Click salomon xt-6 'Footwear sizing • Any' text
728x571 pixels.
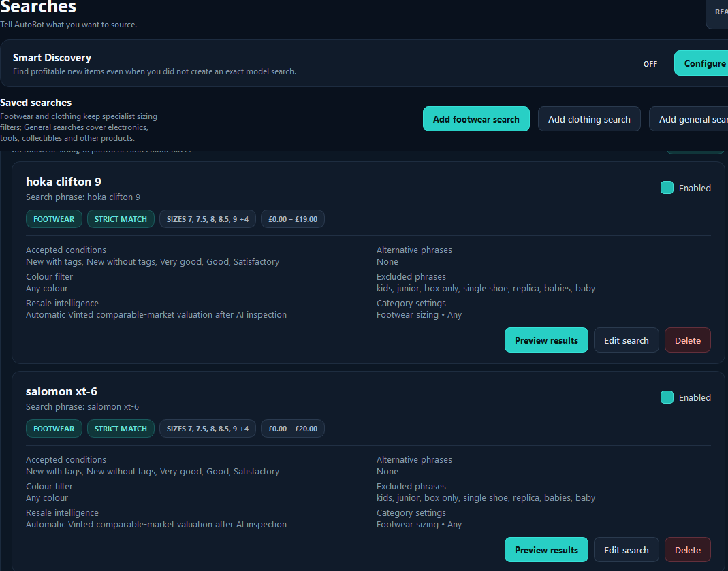(x=420, y=525)
